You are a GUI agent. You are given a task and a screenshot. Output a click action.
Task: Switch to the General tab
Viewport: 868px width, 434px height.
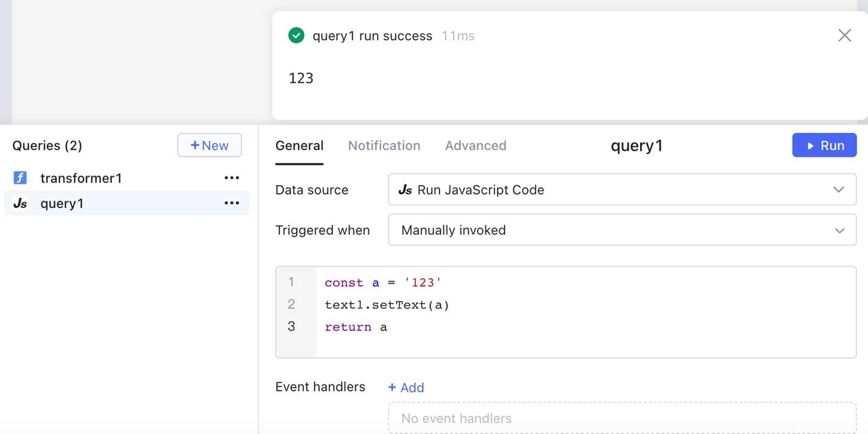(x=299, y=146)
